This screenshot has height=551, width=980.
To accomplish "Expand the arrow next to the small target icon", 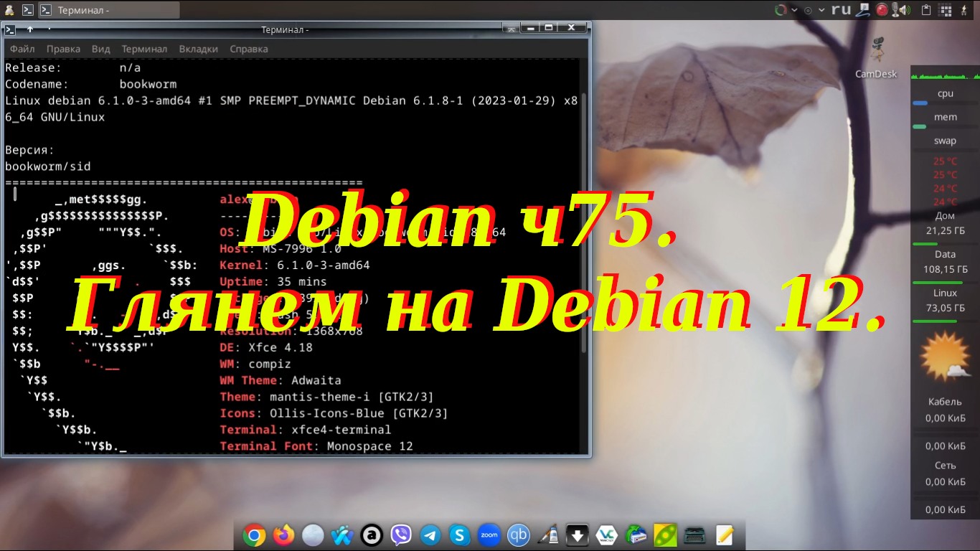I will click(x=821, y=10).
